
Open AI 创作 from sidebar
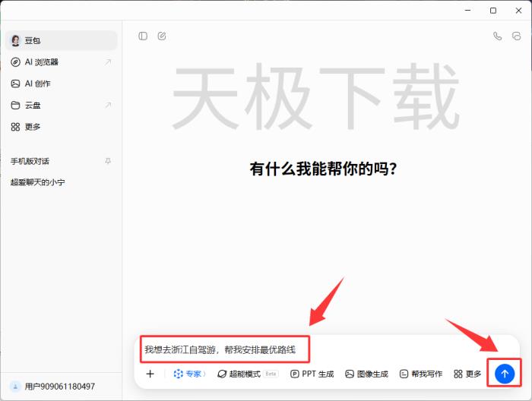pyautogui.click(x=38, y=84)
